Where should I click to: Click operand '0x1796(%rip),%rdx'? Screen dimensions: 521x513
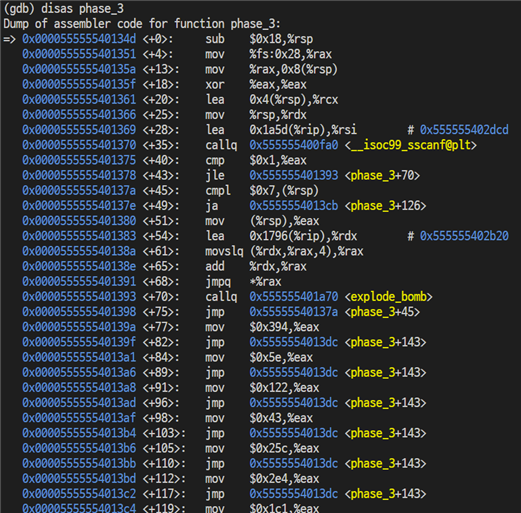coord(303,236)
